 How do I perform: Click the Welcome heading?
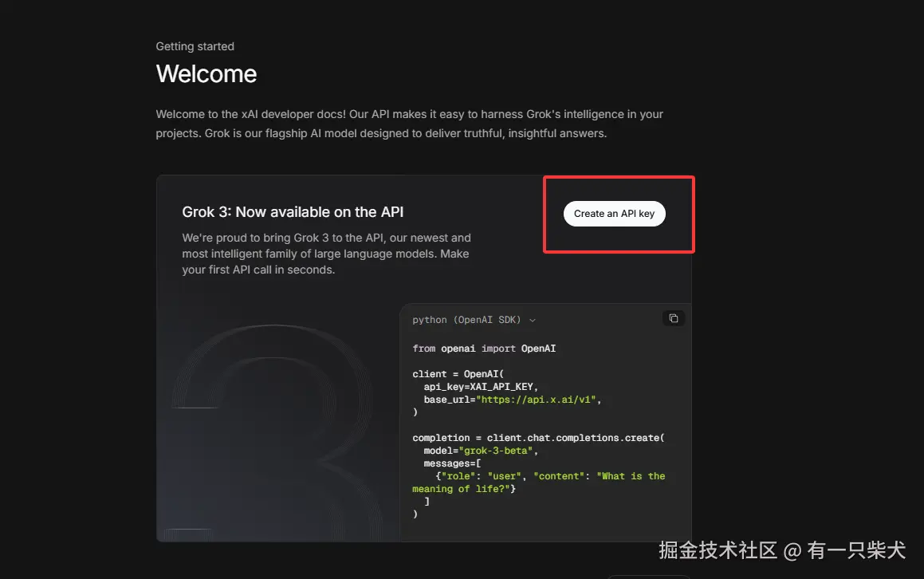[x=206, y=74]
